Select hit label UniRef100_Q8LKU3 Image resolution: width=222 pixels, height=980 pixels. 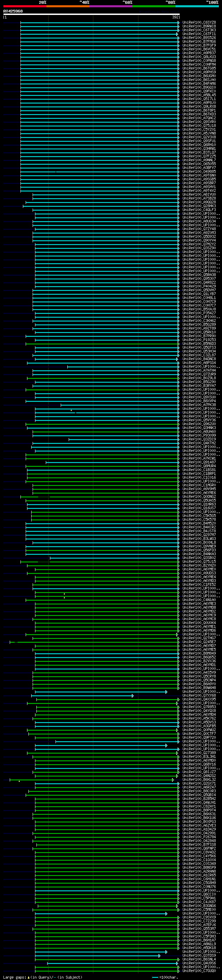(199, 57)
